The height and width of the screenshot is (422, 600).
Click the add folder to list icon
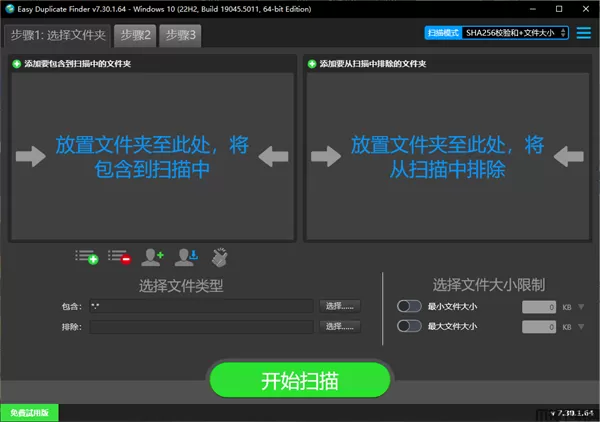point(86,257)
